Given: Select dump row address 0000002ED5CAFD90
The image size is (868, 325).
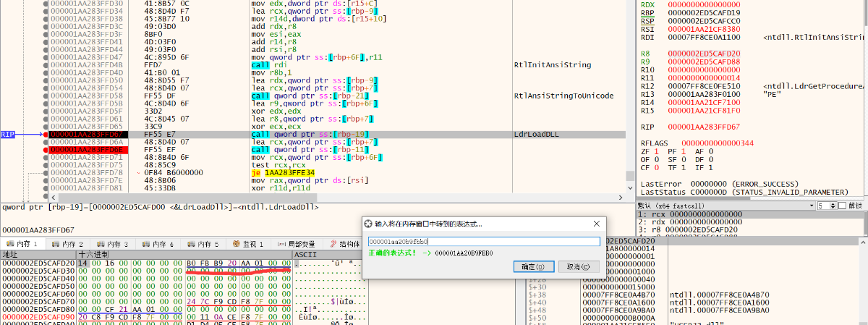Looking at the screenshot, I should 38,317.
